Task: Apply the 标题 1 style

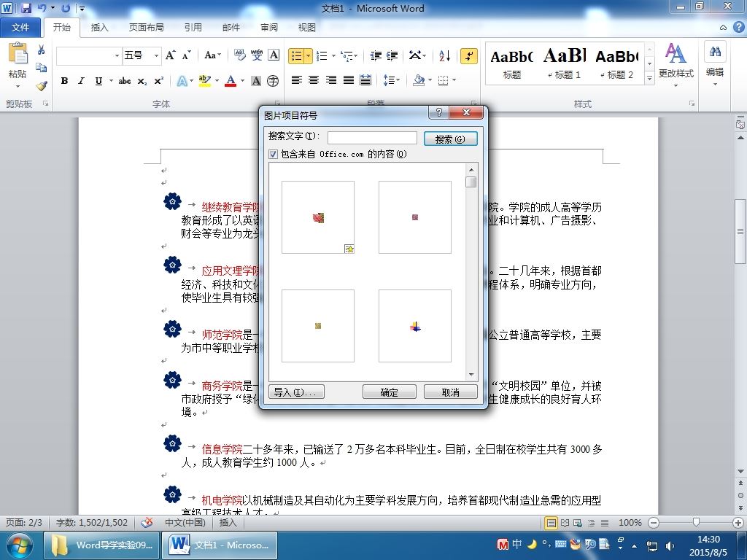Action: [565, 63]
